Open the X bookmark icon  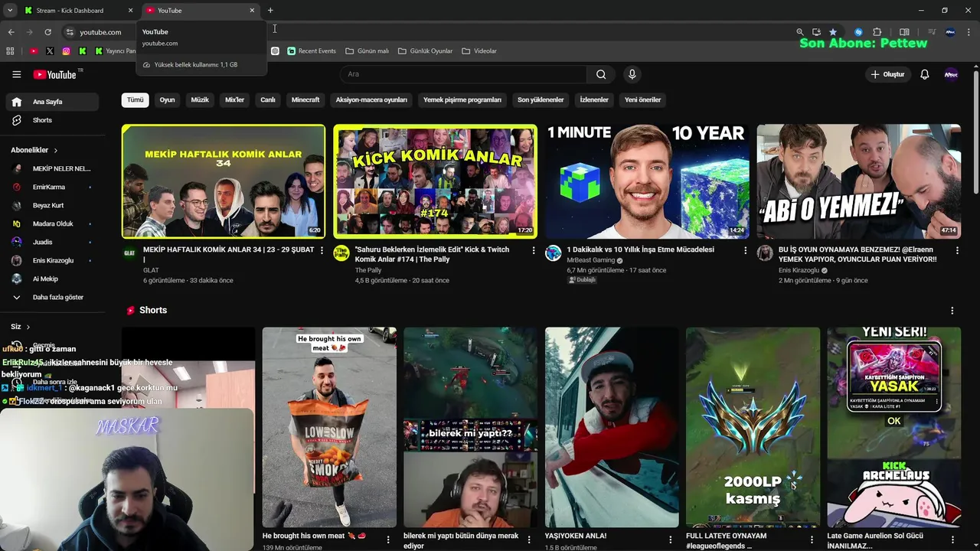pos(50,51)
